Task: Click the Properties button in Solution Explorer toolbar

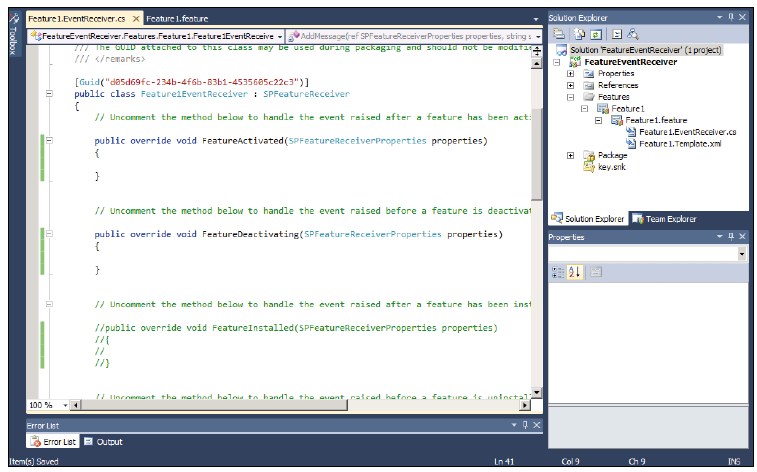Action: click(x=559, y=34)
